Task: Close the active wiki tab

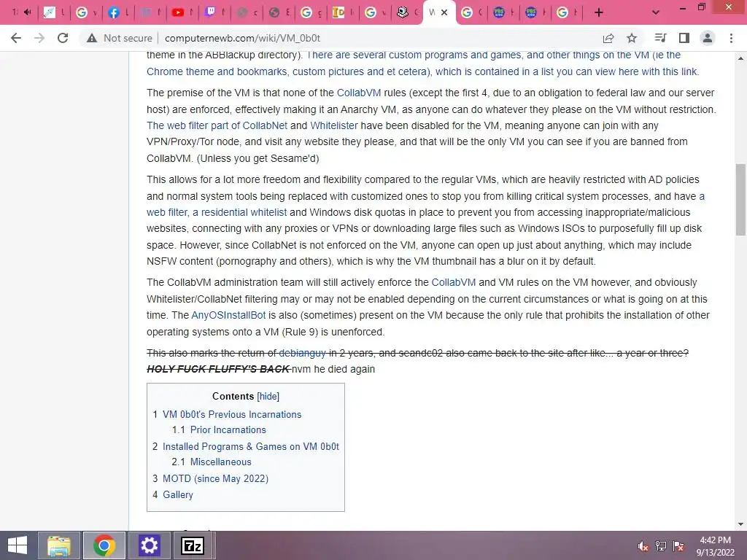Action: point(444,13)
